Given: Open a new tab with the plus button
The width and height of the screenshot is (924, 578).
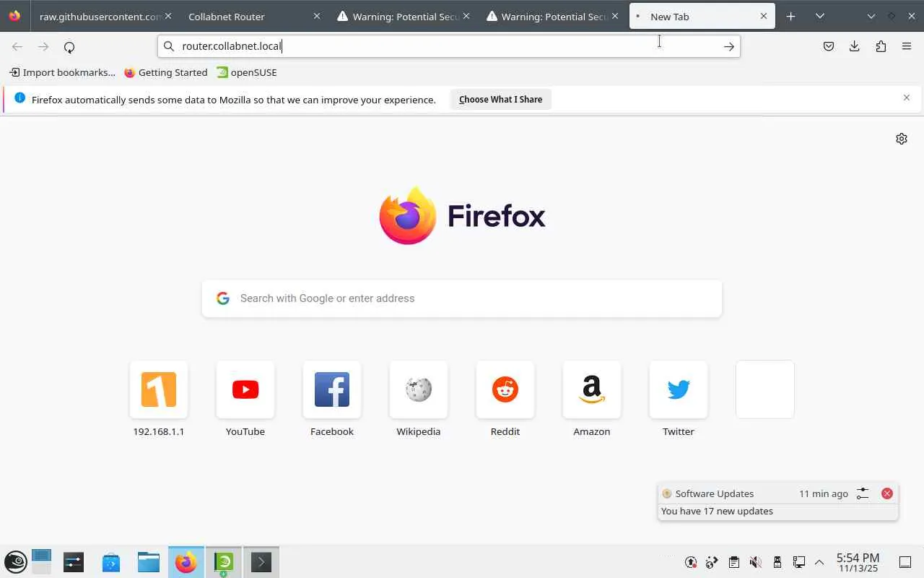Looking at the screenshot, I should [x=791, y=16].
